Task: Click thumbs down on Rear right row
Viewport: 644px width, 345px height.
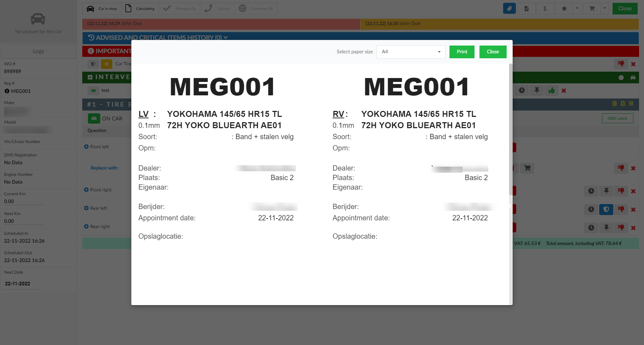Action: (621, 228)
